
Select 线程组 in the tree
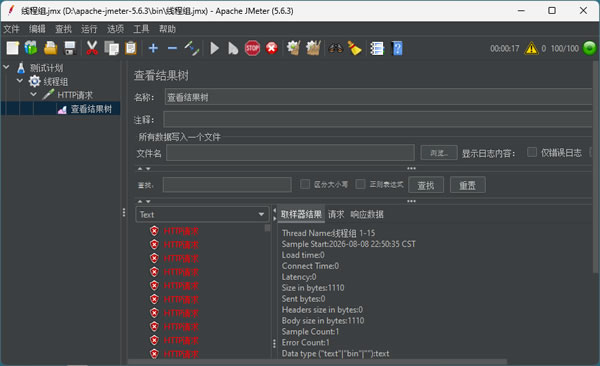click(x=56, y=82)
